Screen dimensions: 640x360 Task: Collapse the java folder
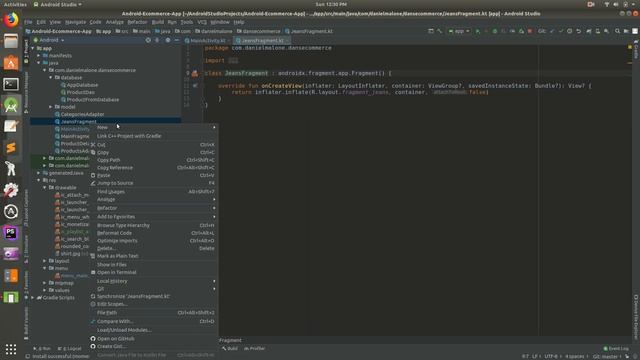[x=39, y=63]
